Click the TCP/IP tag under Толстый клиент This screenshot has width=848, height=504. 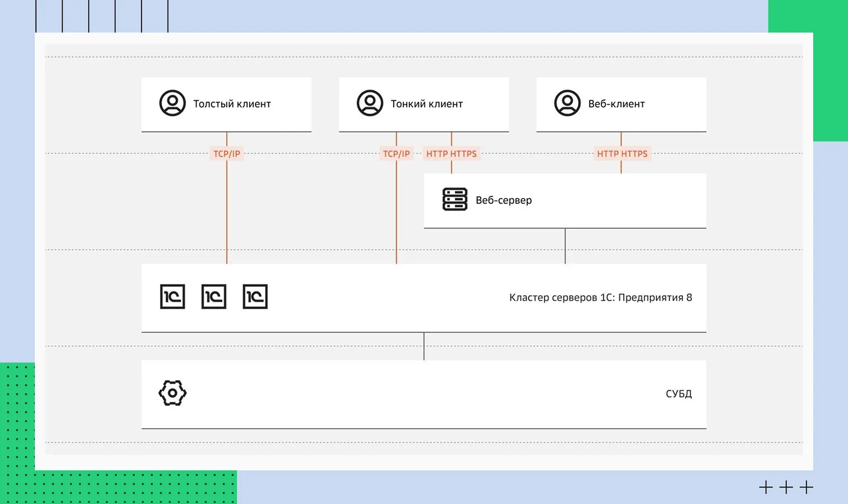[227, 154]
